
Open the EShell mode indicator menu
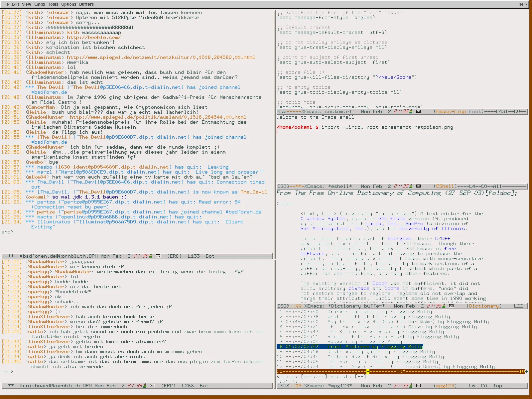(x=445, y=187)
